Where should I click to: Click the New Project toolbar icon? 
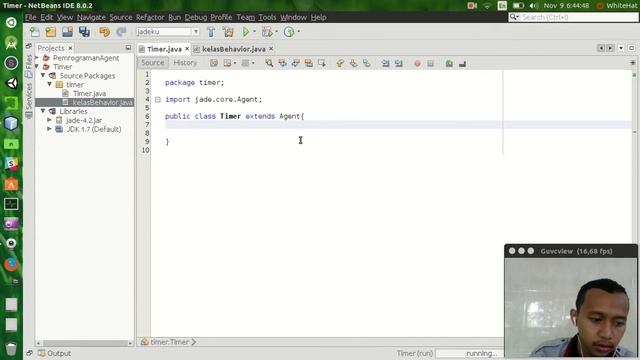tap(51, 32)
